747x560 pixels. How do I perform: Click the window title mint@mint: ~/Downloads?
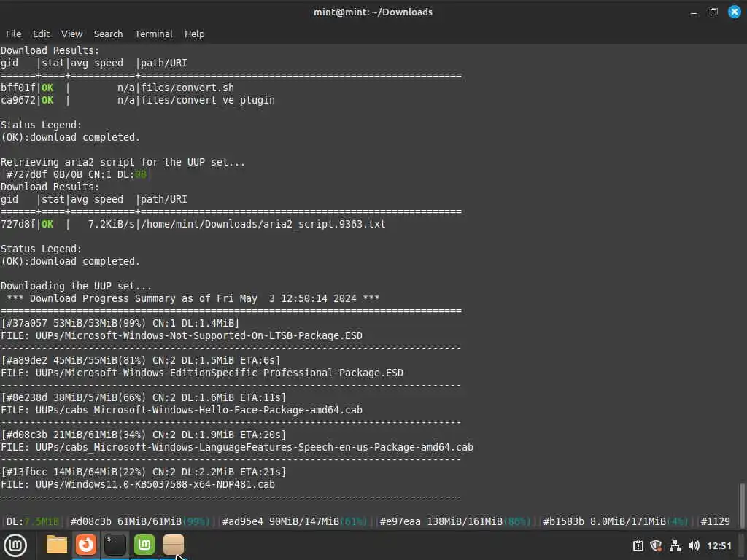tap(373, 12)
